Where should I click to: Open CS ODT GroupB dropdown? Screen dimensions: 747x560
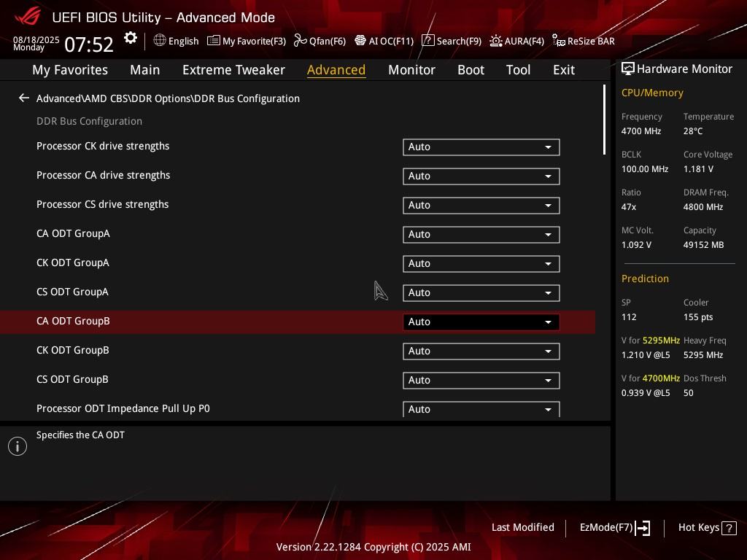[481, 380]
